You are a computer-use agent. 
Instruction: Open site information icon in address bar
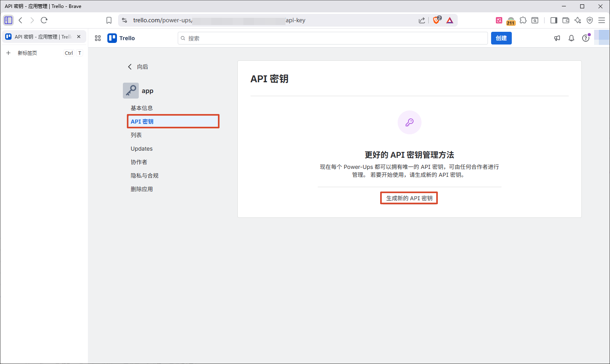tap(124, 20)
